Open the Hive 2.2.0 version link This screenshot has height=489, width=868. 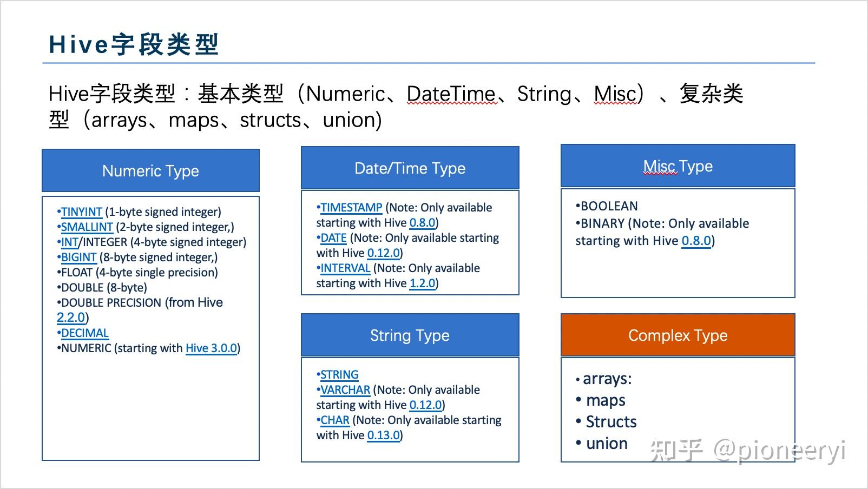(70, 318)
